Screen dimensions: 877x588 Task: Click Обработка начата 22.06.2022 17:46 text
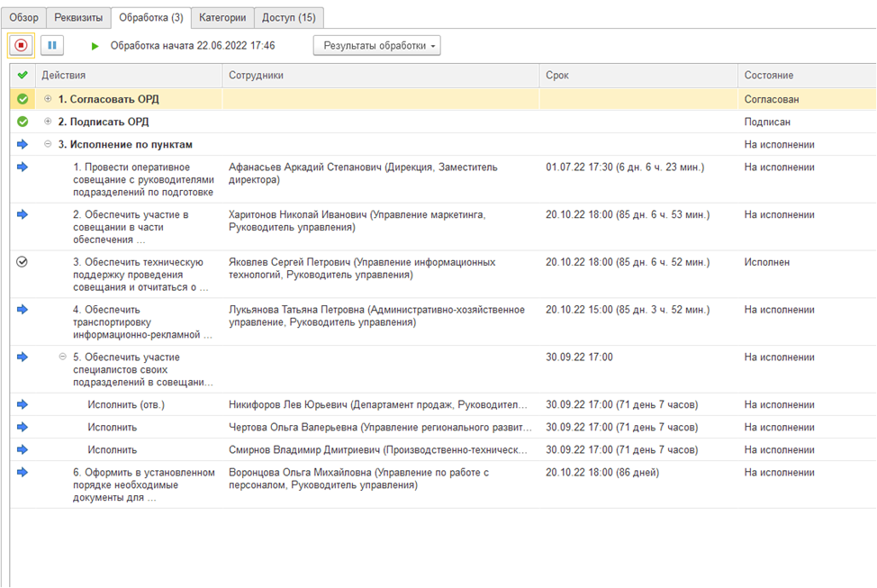[193, 46]
